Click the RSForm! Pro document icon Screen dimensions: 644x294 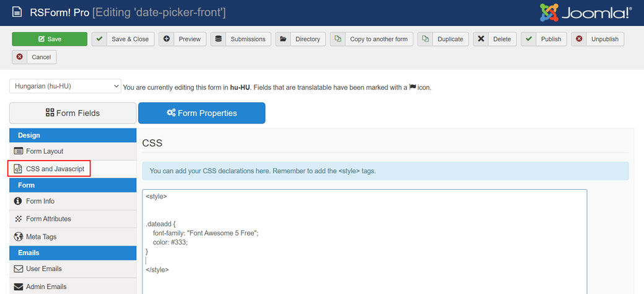pos(17,12)
